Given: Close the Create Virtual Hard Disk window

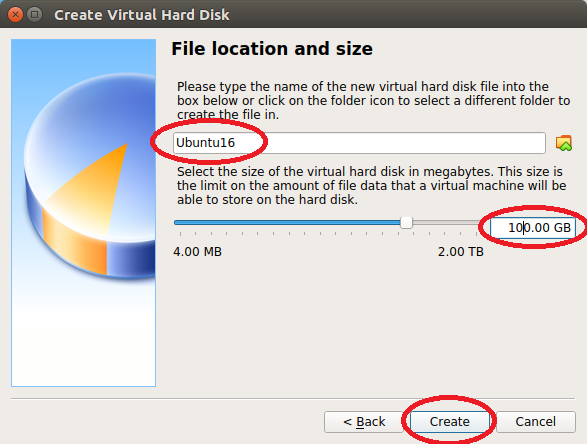Looking at the screenshot, I should point(15,15).
